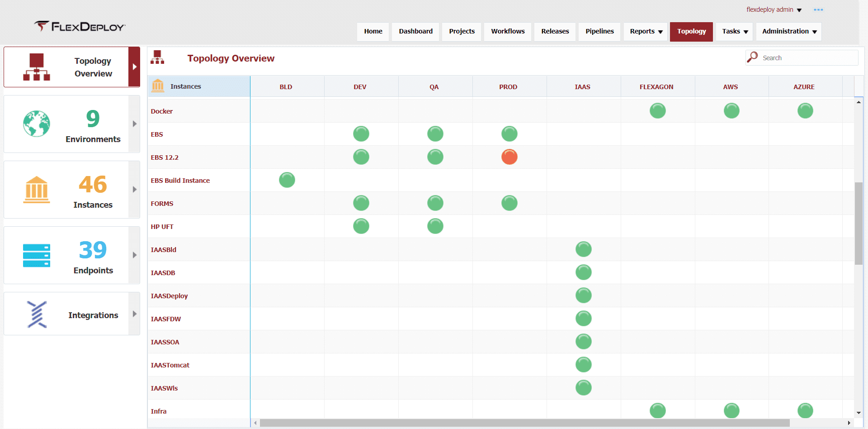
Task: Click the Integrations DNA helix icon
Action: pos(37,314)
